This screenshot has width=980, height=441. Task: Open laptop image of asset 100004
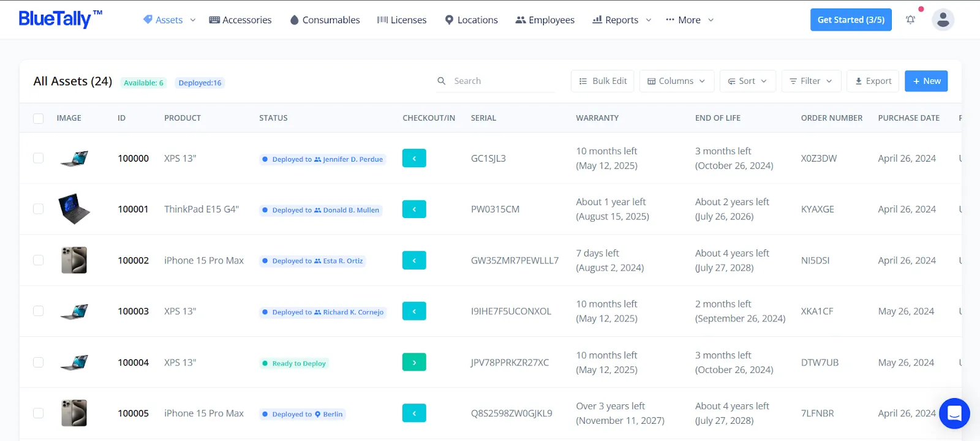point(74,363)
